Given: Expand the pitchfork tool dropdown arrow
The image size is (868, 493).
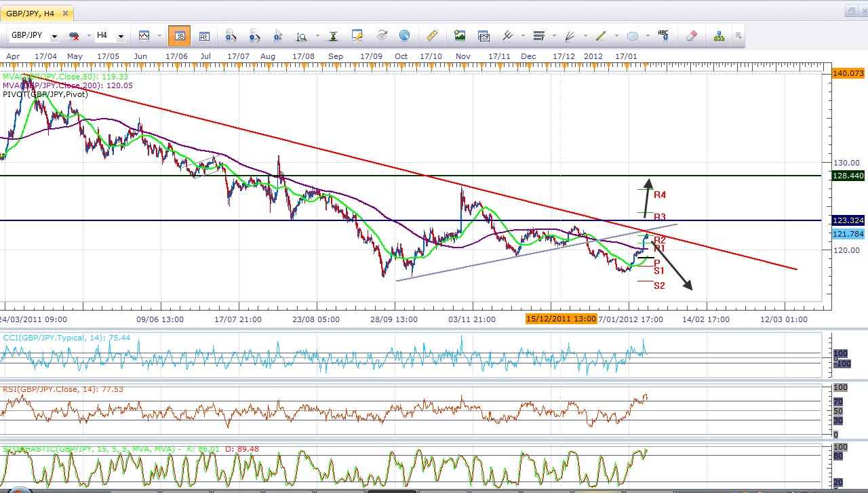Looking at the screenshot, I should (x=521, y=36).
